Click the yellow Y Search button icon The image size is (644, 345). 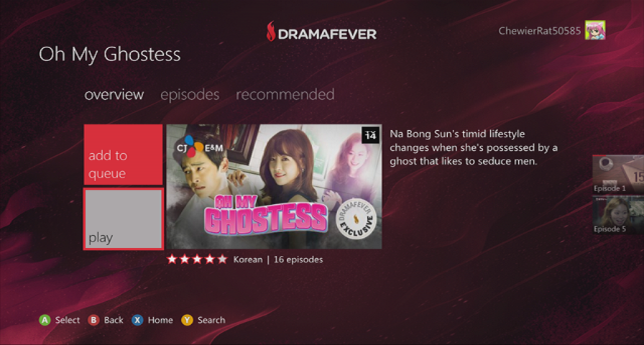(187, 320)
